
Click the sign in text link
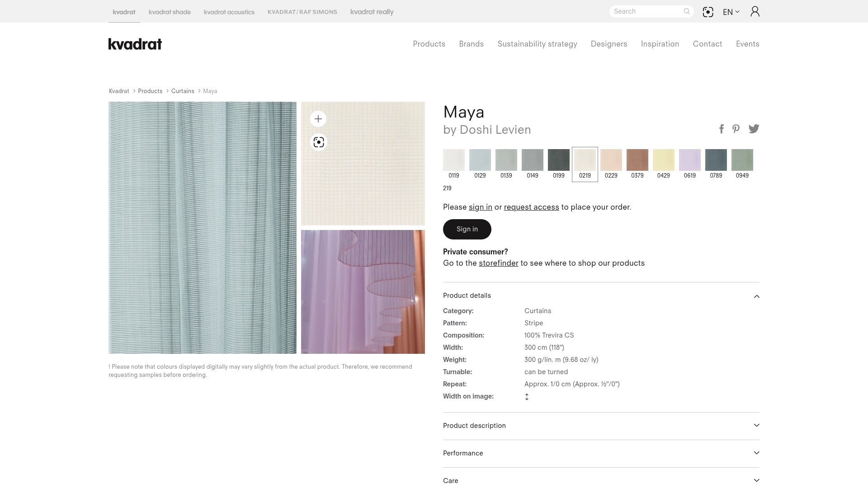(x=481, y=207)
